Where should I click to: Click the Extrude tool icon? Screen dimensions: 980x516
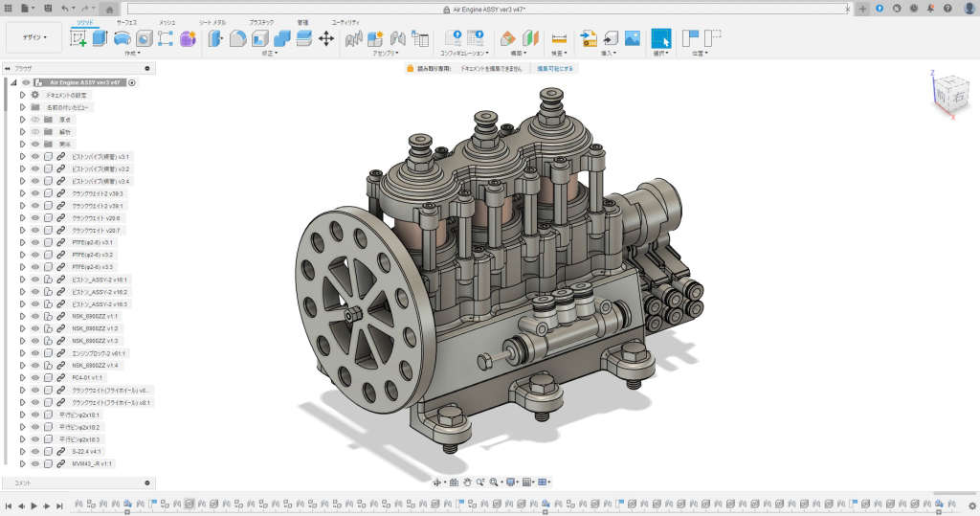point(100,38)
